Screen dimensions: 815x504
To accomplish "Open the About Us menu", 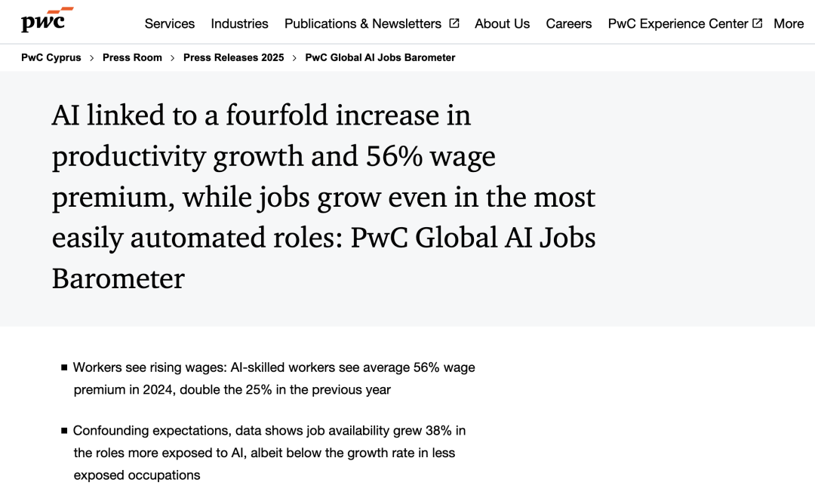I will coord(502,24).
